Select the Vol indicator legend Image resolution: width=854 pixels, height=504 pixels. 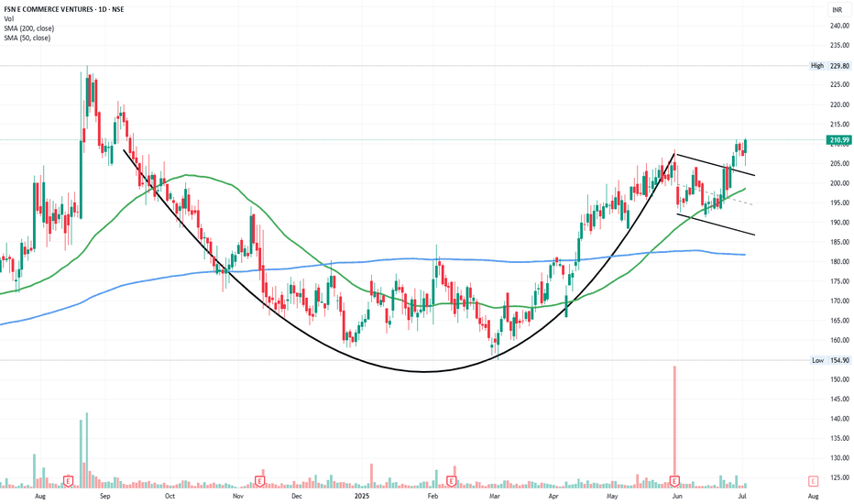(9, 19)
